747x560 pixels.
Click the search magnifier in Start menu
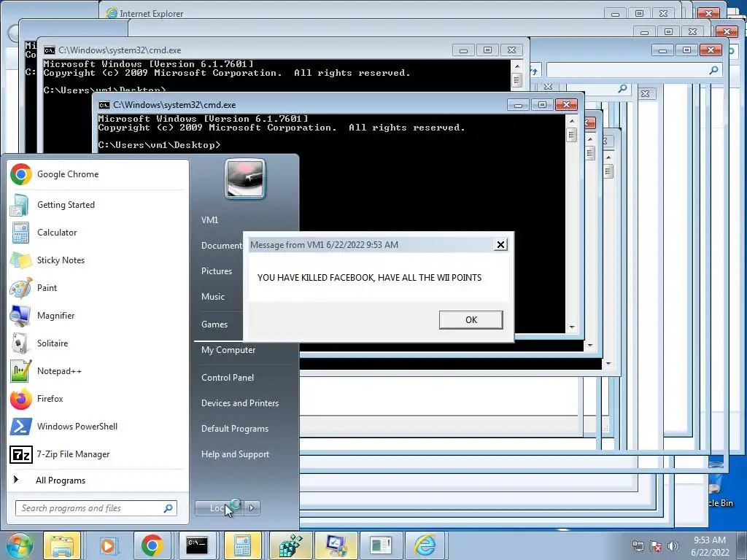(x=168, y=508)
